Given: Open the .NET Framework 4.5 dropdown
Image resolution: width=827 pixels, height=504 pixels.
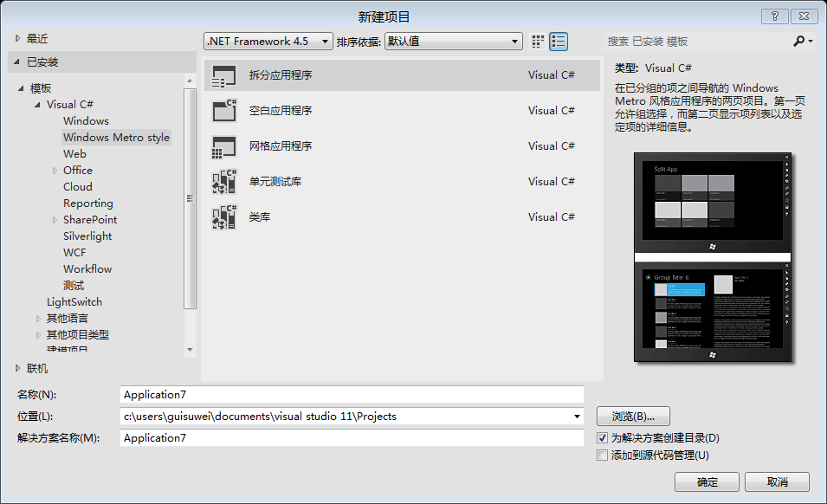Looking at the screenshot, I should click(x=268, y=41).
